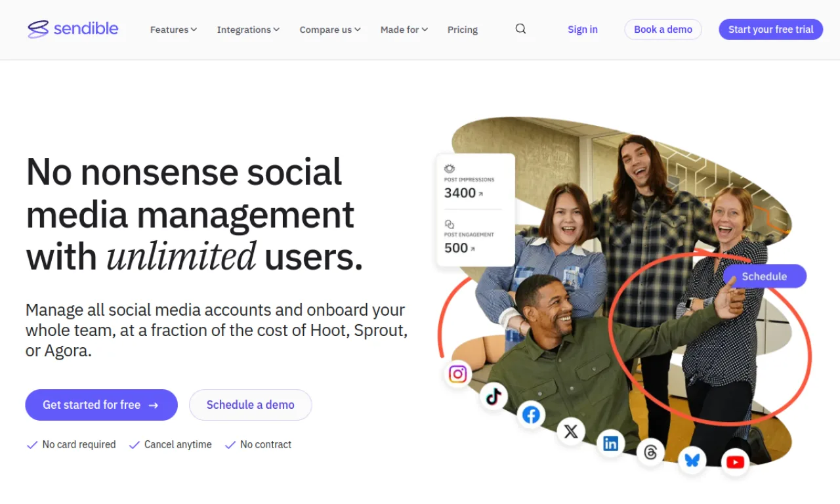
Task: Click Start your free trial
Action: 771,30
